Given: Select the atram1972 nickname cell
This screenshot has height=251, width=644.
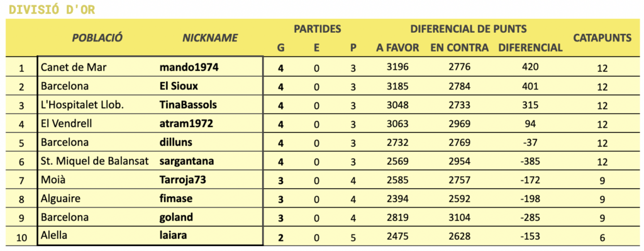Looking at the screenshot, I should click(186, 124).
